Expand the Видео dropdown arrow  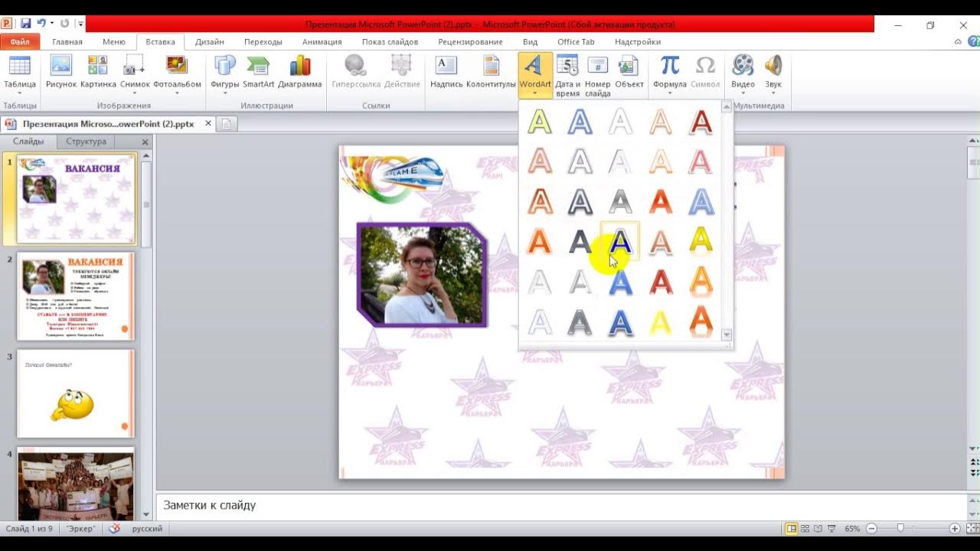(743, 94)
